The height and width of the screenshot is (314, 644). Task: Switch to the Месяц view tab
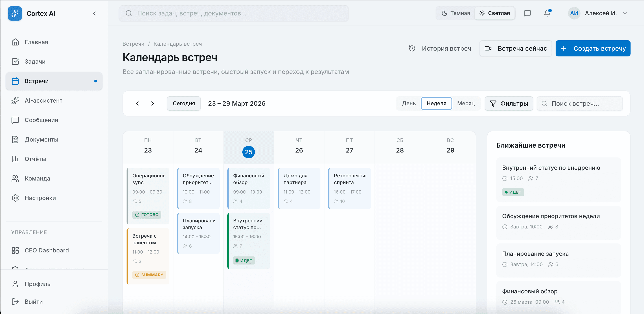point(466,103)
